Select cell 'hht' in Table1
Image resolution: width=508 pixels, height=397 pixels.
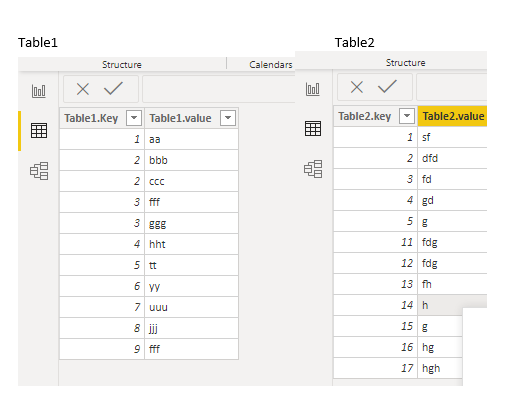191,244
